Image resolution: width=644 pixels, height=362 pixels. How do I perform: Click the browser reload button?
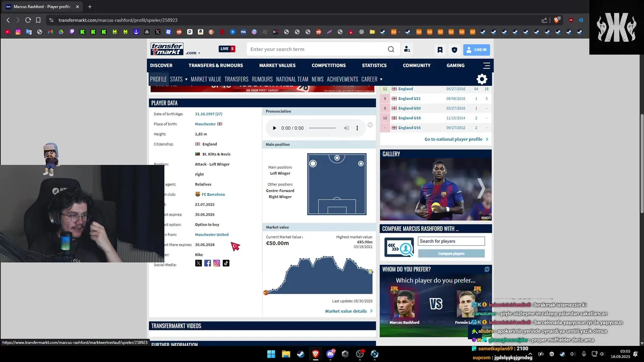click(28, 20)
